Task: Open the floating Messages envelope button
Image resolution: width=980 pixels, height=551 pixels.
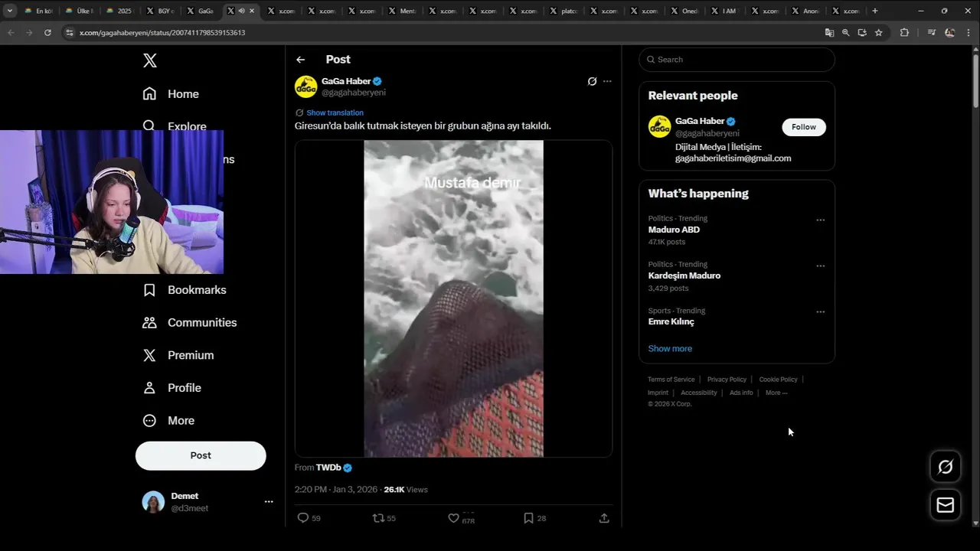Action: pyautogui.click(x=946, y=505)
